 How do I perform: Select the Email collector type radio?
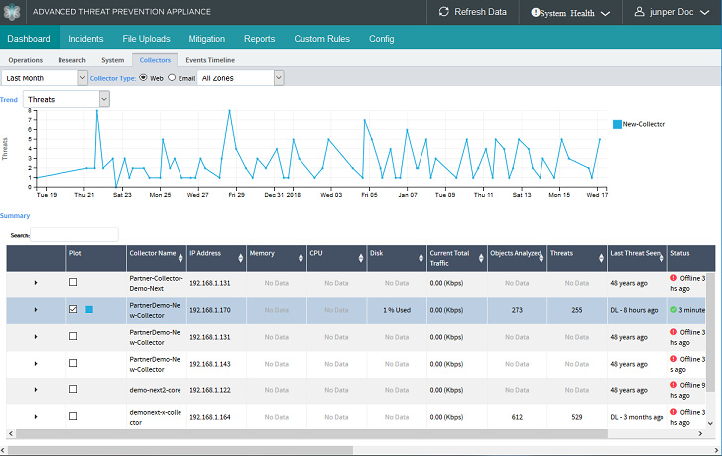172,77
